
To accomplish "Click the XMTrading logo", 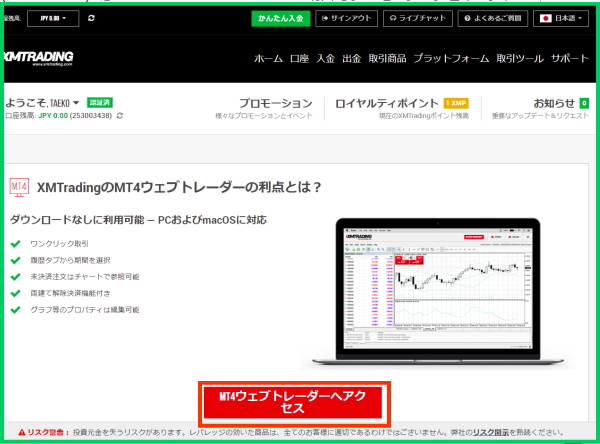I will pyautogui.click(x=39, y=58).
